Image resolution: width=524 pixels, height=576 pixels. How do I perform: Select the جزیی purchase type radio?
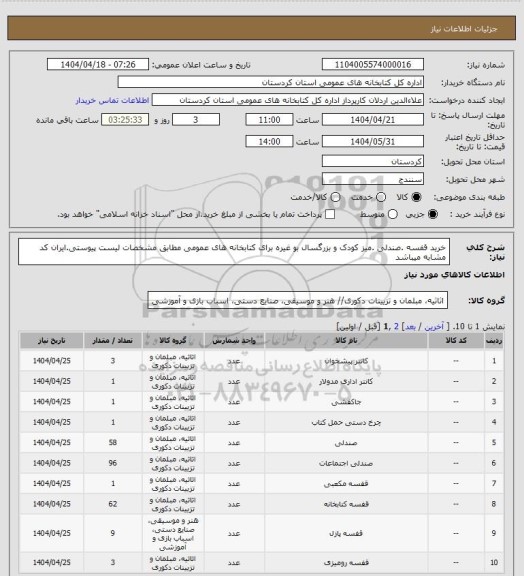click(433, 214)
